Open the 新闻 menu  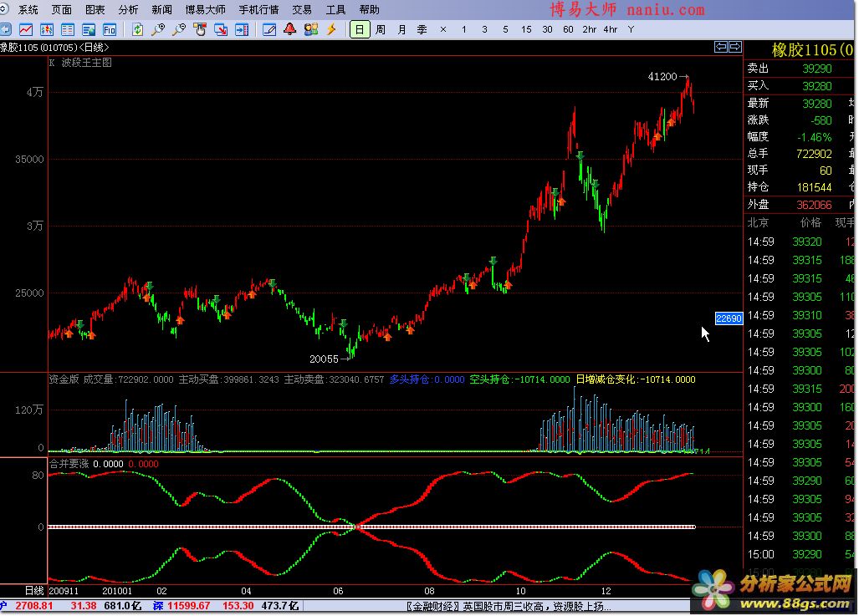[x=161, y=9]
